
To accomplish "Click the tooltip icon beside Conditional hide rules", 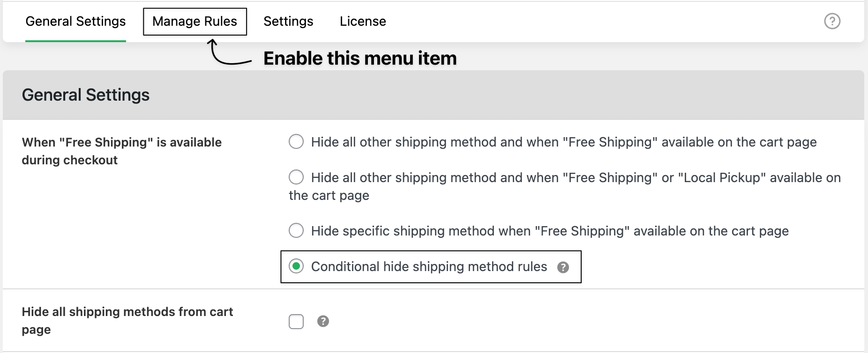I will (564, 267).
